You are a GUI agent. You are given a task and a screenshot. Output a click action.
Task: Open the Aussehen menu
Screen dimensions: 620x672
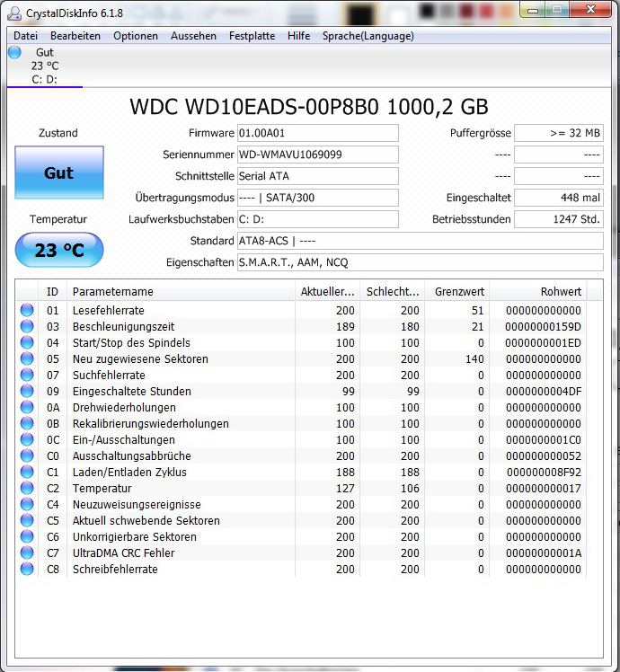click(x=193, y=36)
